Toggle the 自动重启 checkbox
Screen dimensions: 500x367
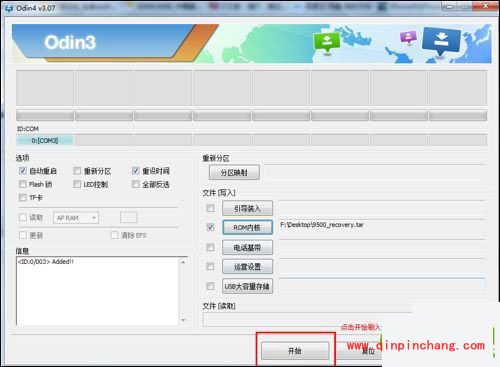pyautogui.click(x=23, y=171)
